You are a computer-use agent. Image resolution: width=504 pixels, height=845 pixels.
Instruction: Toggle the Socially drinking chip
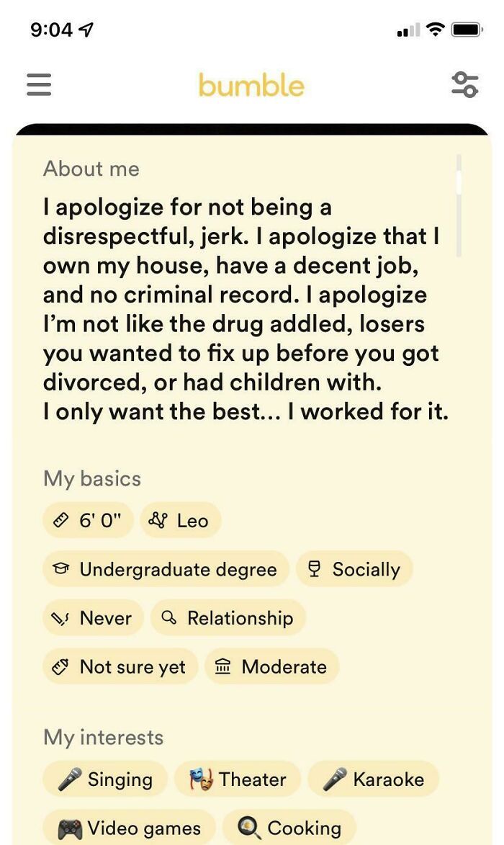click(355, 569)
